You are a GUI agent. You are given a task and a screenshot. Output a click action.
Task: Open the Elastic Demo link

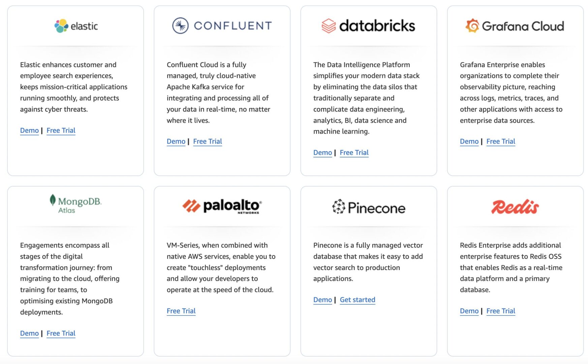29,130
